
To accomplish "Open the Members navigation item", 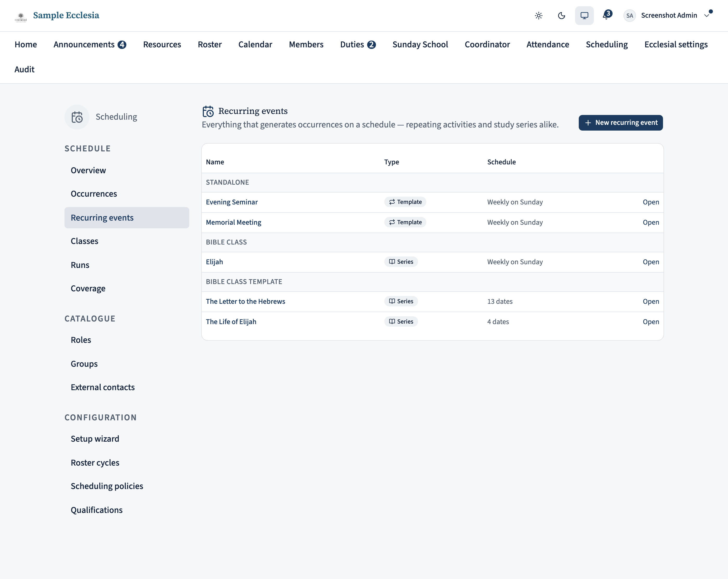I will [x=306, y=44].
